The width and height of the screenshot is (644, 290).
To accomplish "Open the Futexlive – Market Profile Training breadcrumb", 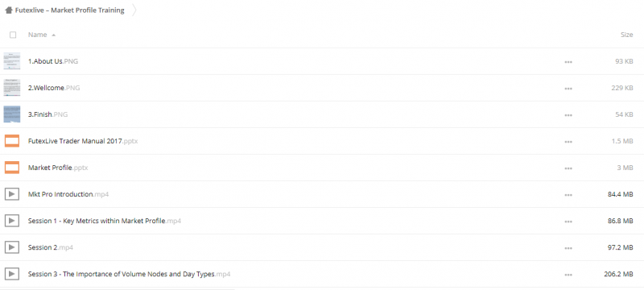I will [70, 10].
